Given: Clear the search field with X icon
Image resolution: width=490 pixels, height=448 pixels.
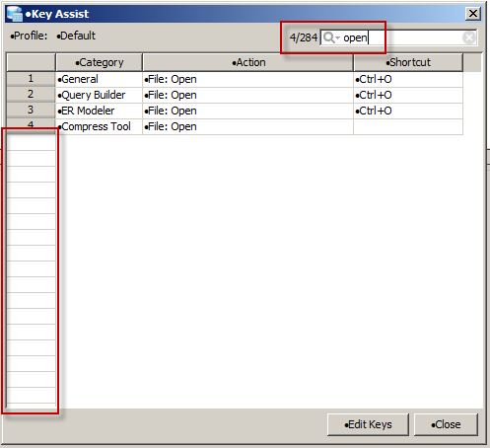Looking at the screenshot, I should point(469,37).
